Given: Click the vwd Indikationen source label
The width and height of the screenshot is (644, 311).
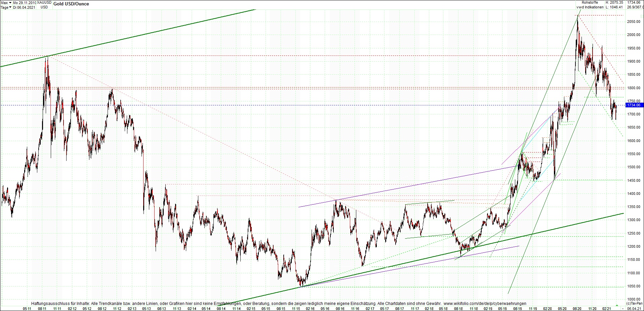Looking at the screenshot, I should [x=590, y=7].
